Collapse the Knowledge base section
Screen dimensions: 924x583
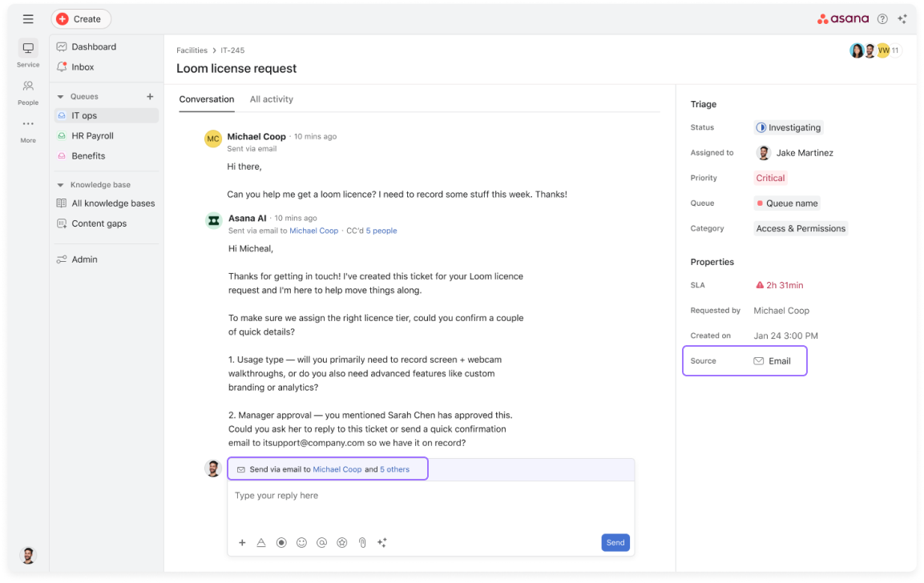(x=60, y=185)
